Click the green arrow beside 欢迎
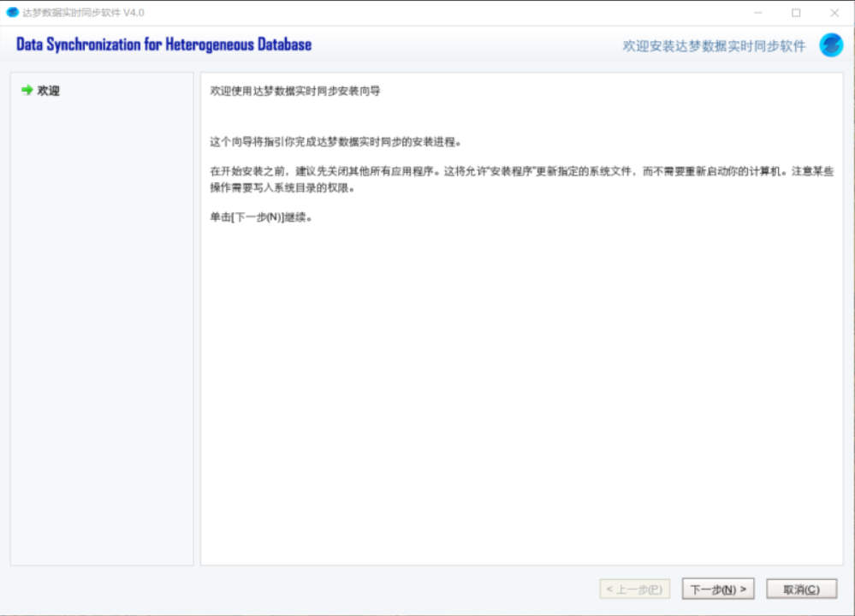The image size is (855, 616). [27, 90]
